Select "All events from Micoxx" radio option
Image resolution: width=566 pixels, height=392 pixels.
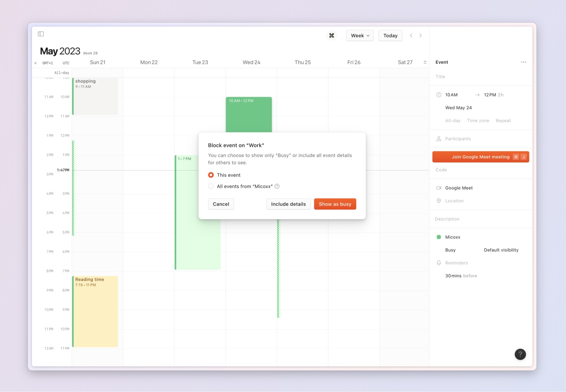point(211,186)
